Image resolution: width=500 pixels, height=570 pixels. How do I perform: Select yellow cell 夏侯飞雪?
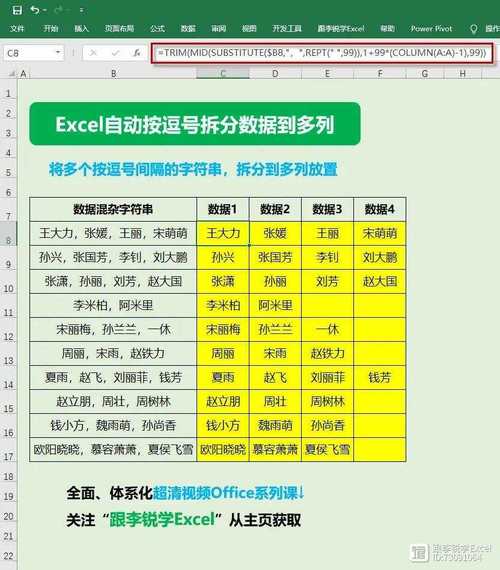[x=327, y=449]
